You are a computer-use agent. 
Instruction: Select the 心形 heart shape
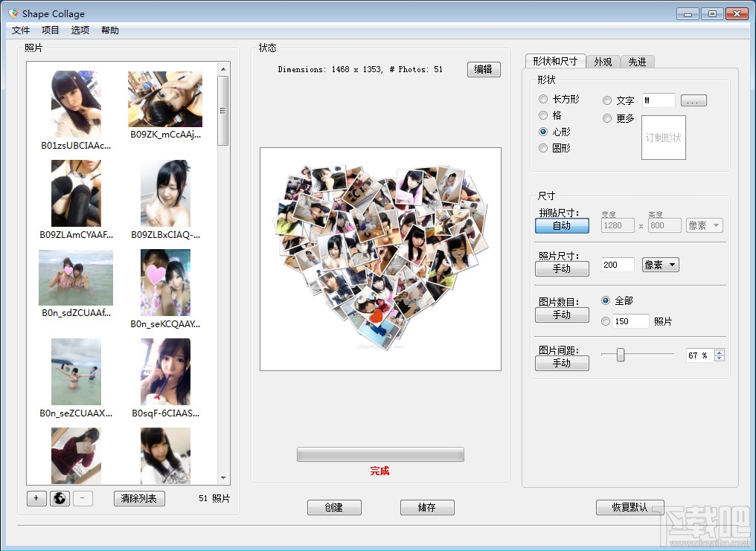(543, 132)
